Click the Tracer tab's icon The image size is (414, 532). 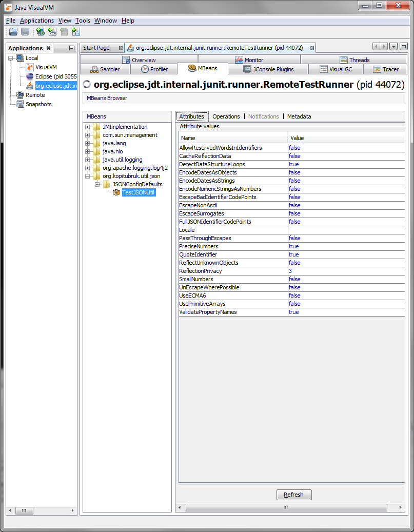tap(377, 69)
